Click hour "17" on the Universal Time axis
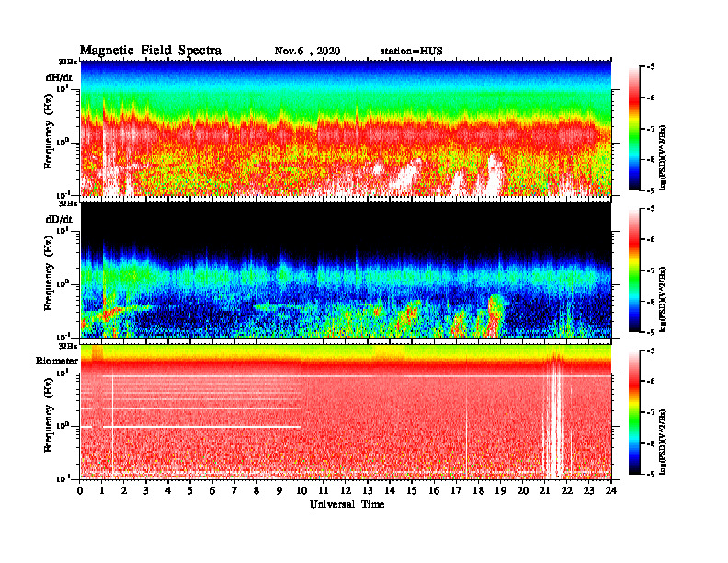Image resolution: width=728 pixels, height=563 pixels. click(x=456, y=491)
